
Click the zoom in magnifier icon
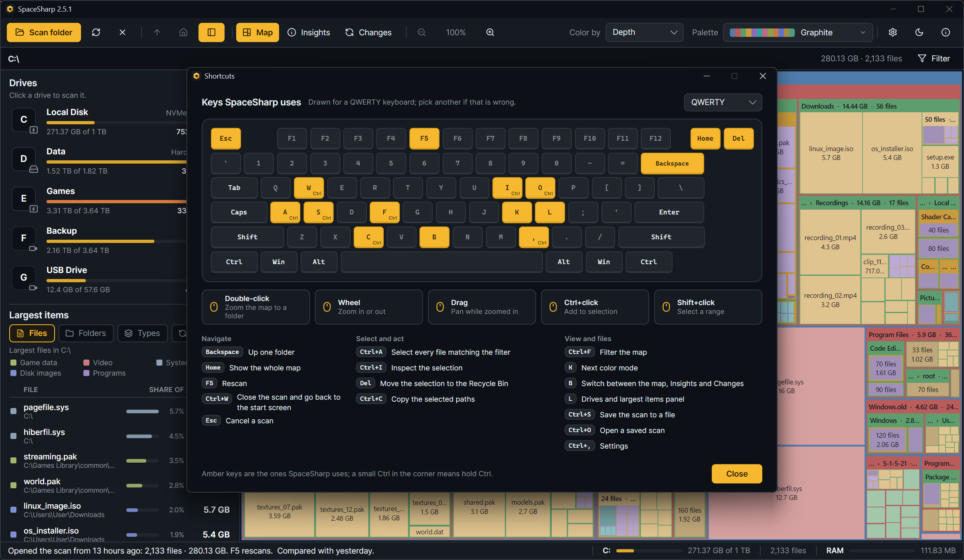pyautogui.click(x=490, y=32)
